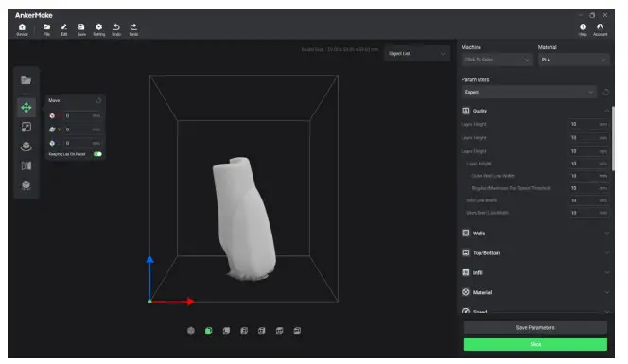628x364 pixels.
Task: Open the File toolbar item
Action: click(47, 29)
